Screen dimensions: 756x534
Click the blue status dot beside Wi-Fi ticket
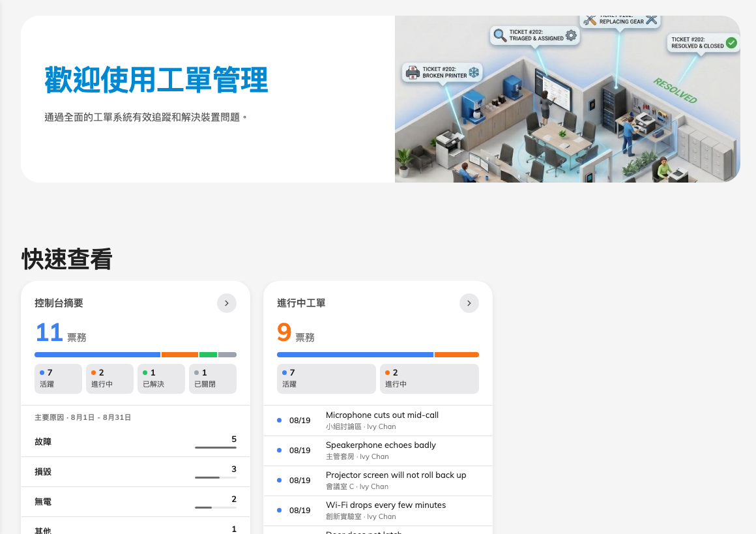click(279, 510)
